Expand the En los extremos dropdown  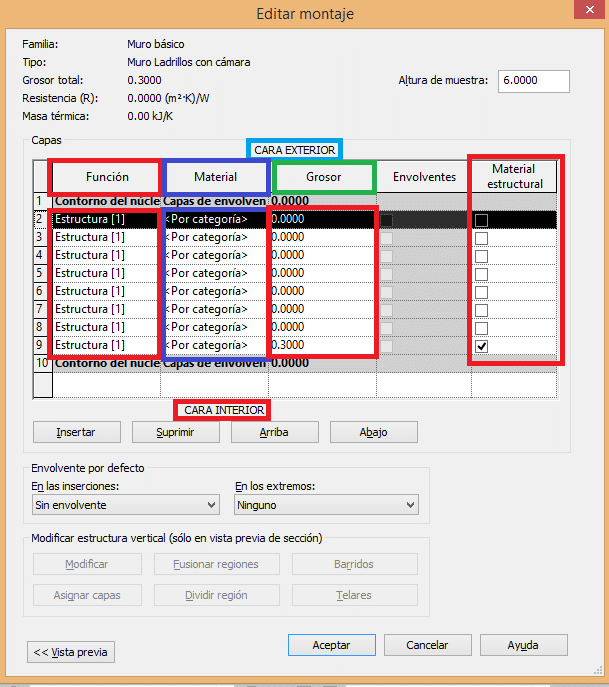[x=326, y=505]
